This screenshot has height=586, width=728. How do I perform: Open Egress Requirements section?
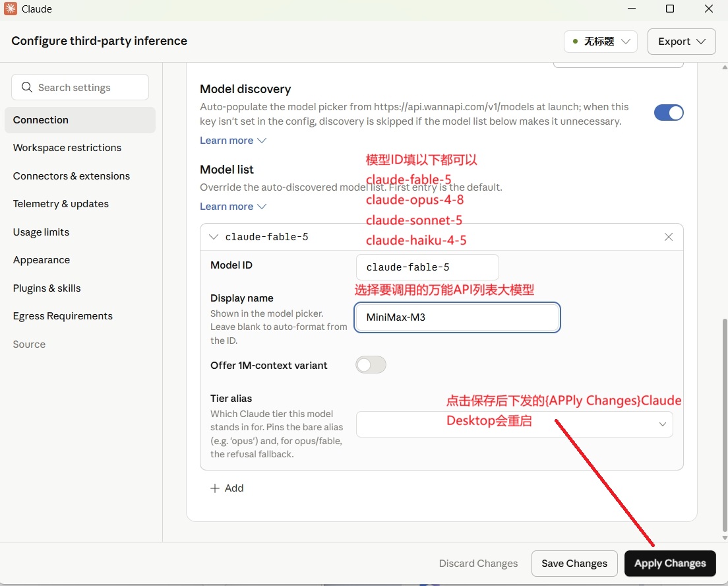click(63, 316)
